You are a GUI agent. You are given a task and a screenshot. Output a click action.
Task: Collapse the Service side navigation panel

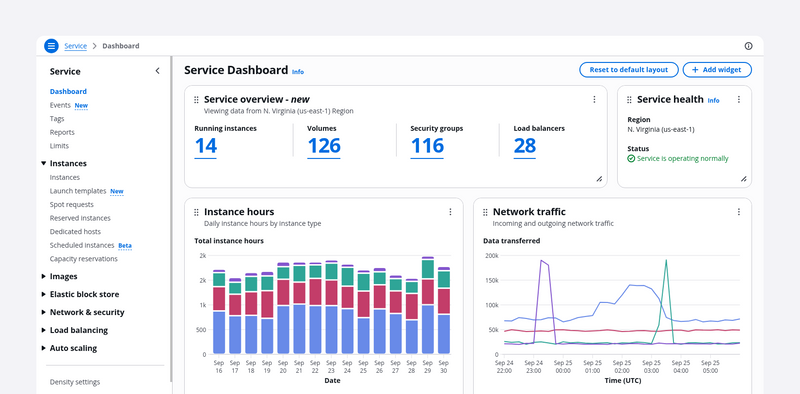[157, 71]
